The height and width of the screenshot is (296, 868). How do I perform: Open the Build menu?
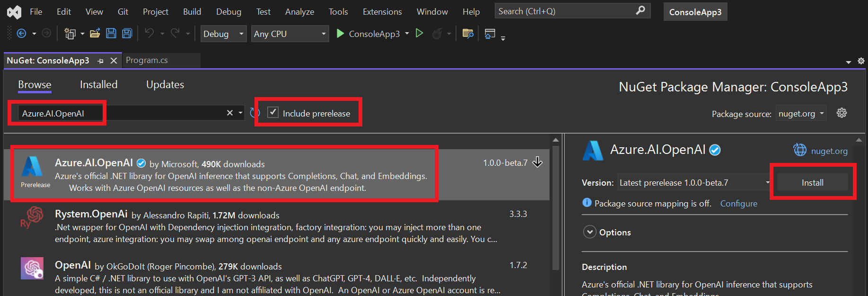click(x=192, y=12)
